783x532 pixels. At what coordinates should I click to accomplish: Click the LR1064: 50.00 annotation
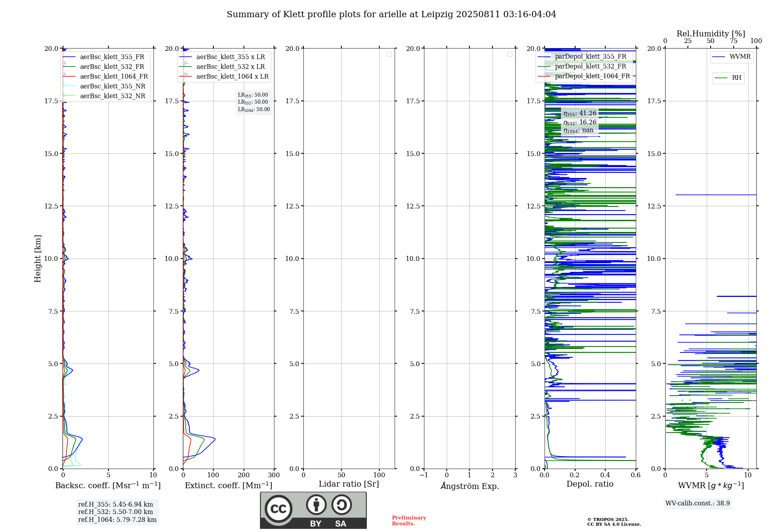(x=254, y=110)
